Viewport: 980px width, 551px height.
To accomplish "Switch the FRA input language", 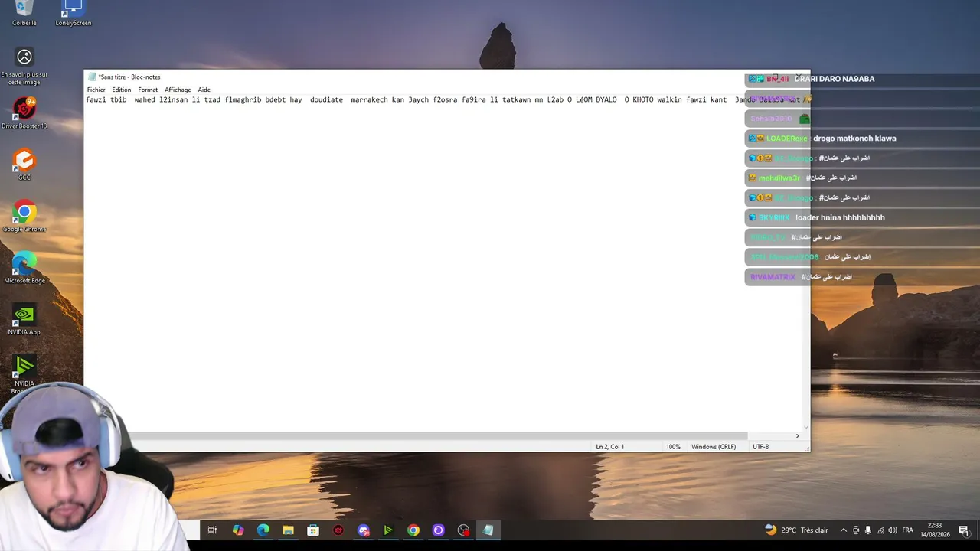I will pyautogui.click(x=908, y=530).
